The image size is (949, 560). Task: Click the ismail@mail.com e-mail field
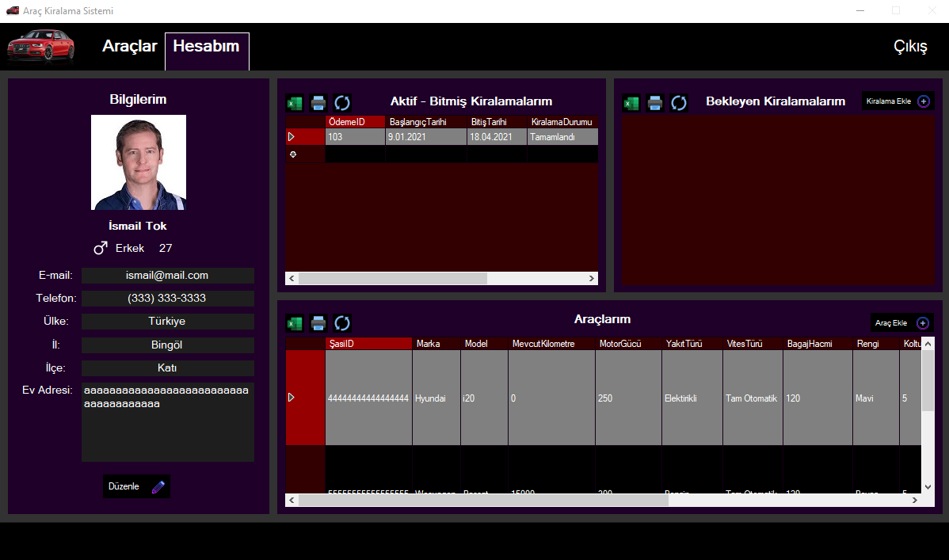point(168,276)
